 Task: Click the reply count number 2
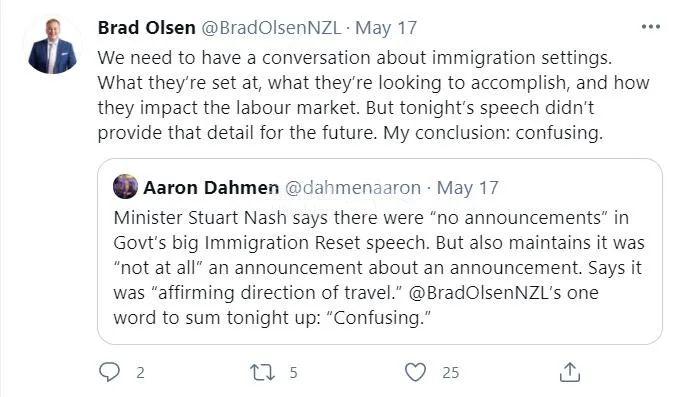coord(140,373)
